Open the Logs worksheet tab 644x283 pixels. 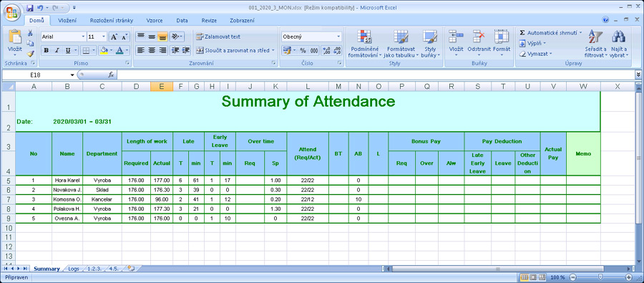(x=74, y=269)
